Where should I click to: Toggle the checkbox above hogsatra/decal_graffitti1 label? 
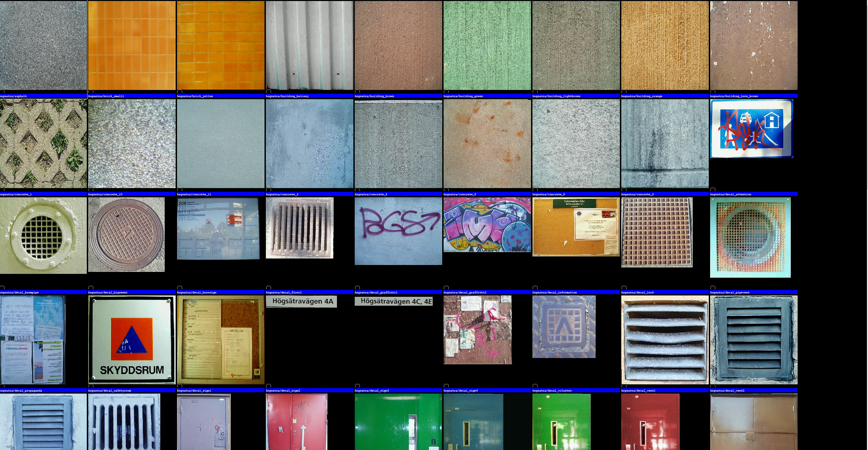point(357,288)
